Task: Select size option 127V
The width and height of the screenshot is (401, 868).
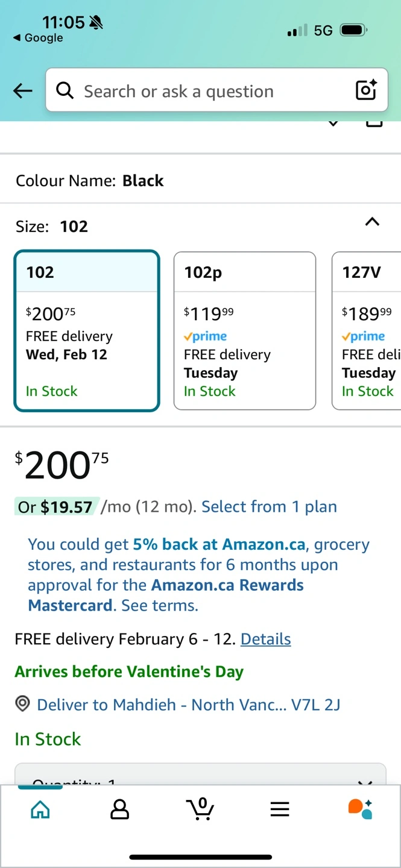Action: click(367, 331)
